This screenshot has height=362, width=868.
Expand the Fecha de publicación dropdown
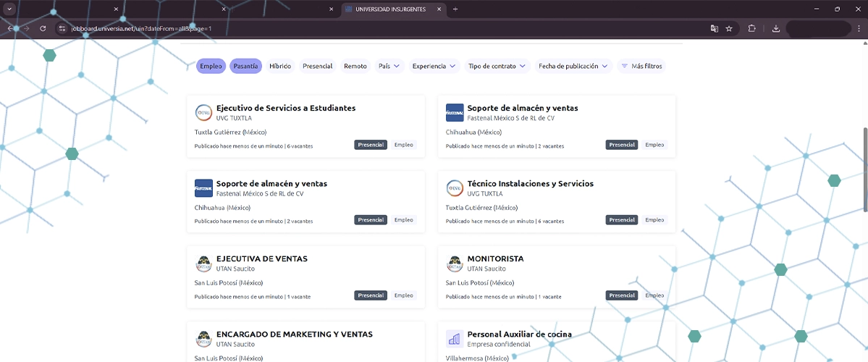click(573, 66)
